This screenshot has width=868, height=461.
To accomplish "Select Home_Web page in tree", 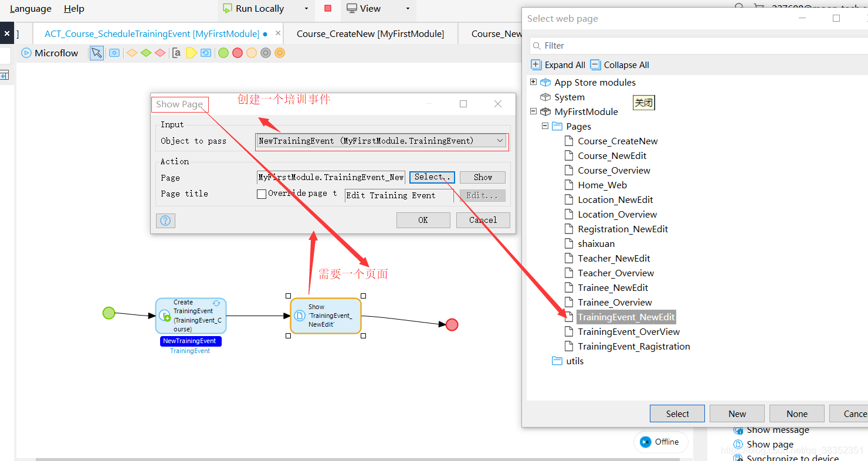I will click(x=602, y=185).
